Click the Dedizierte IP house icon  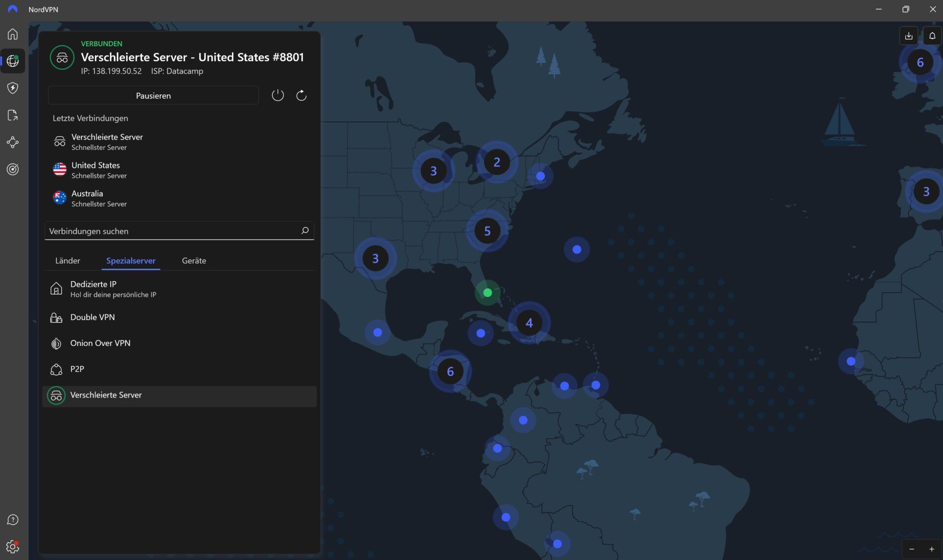coord(56,289)
